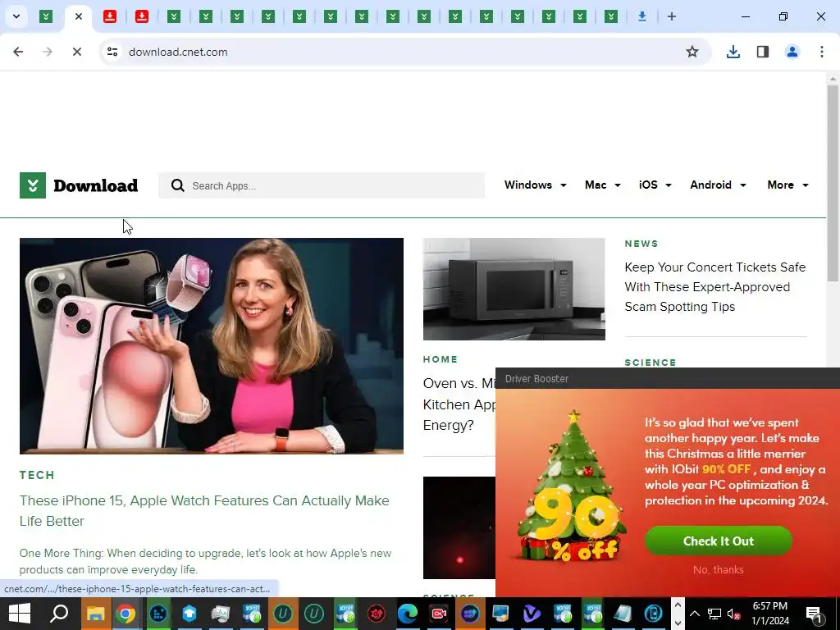
Task: Click in the Search Apps field
Action: tap(322, 185)
